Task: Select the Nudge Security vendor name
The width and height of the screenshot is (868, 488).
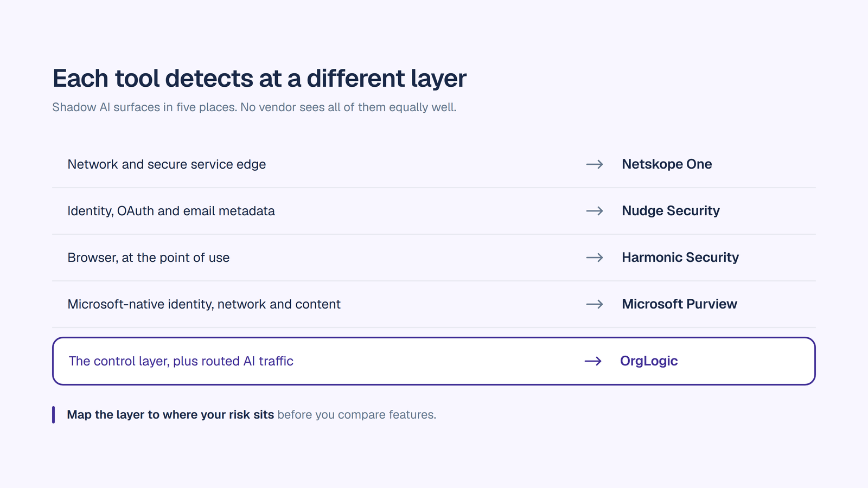Action: tap(671, 211)
